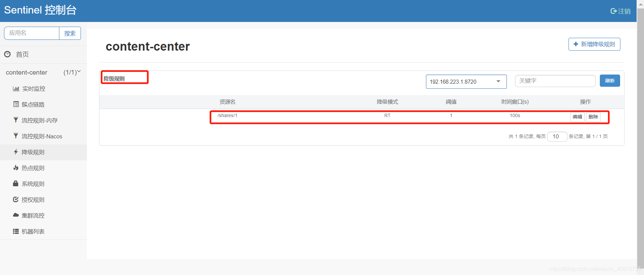644x275 pixels.
Task: Click the list icon for 机器列表
Action: (16, 231)
